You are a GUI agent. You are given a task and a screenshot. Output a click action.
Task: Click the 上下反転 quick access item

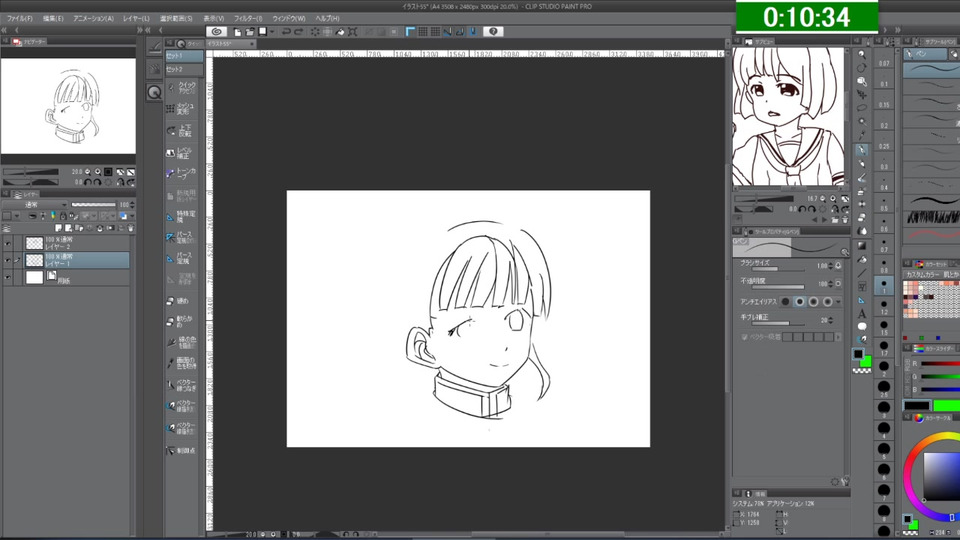point(181,130)
